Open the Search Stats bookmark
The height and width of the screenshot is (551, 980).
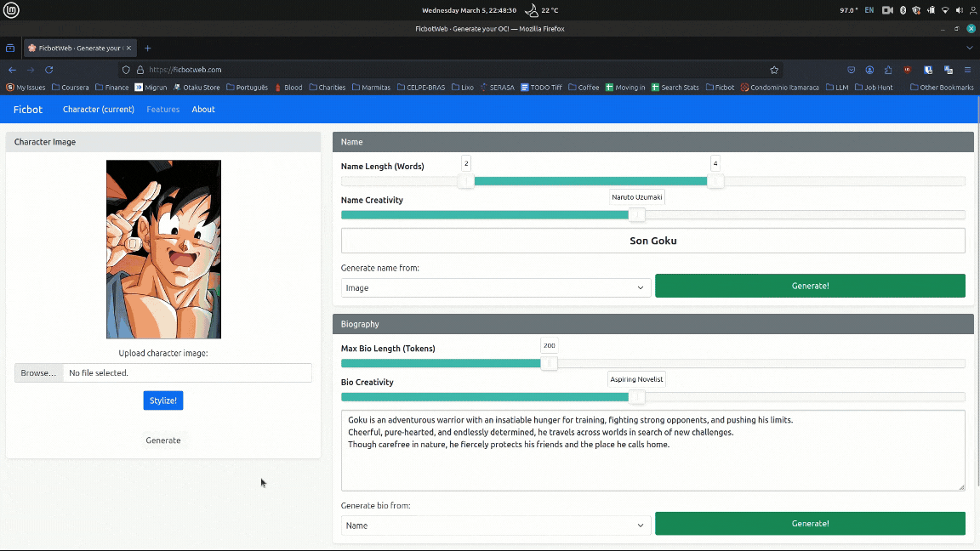pos(675,88)
